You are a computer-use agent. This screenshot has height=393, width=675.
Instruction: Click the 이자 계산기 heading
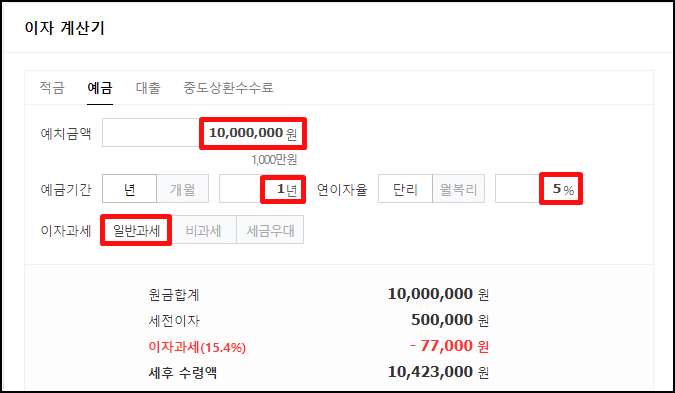tap(65, 28)
